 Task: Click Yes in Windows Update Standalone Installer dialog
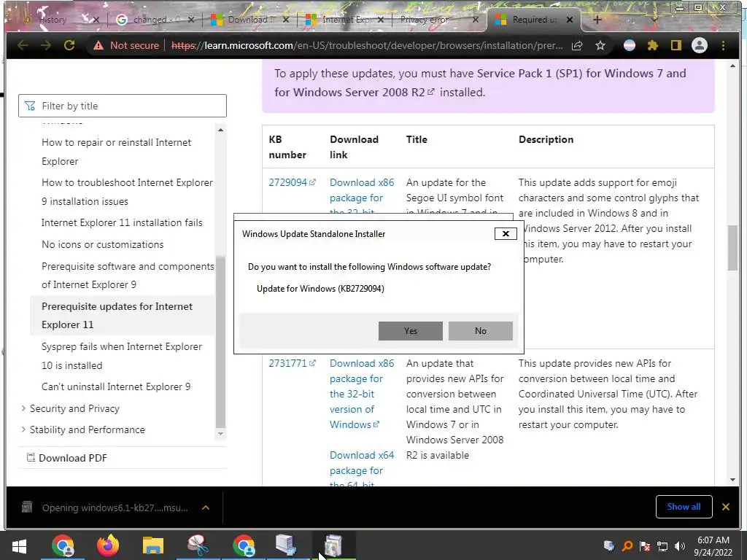tap(410, 330)
